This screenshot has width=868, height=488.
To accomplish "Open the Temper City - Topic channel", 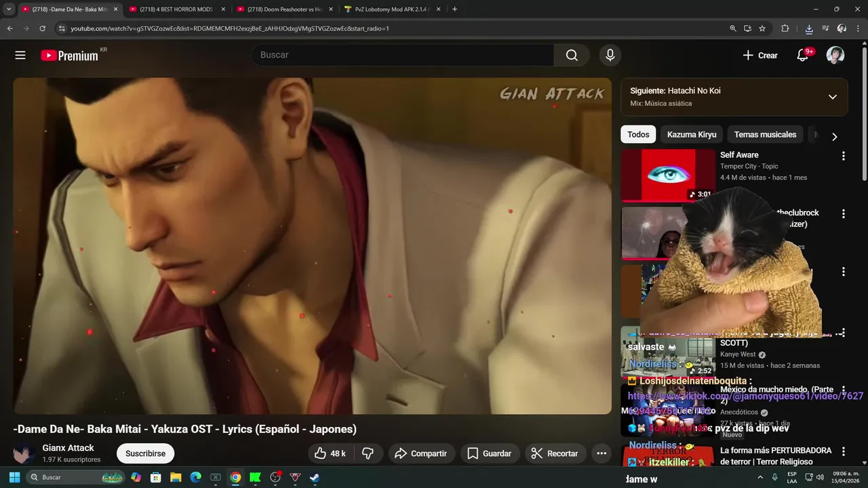I will 749,166.
